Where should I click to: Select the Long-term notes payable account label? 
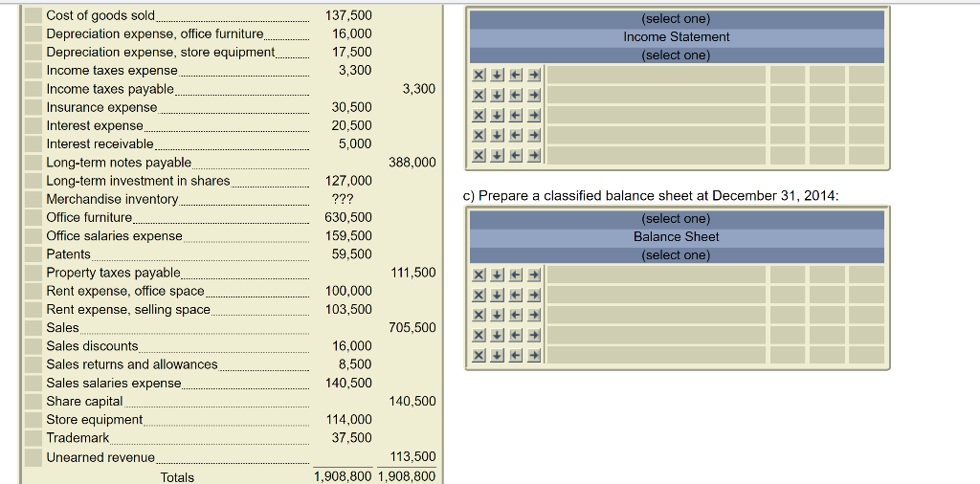(119, 163)
